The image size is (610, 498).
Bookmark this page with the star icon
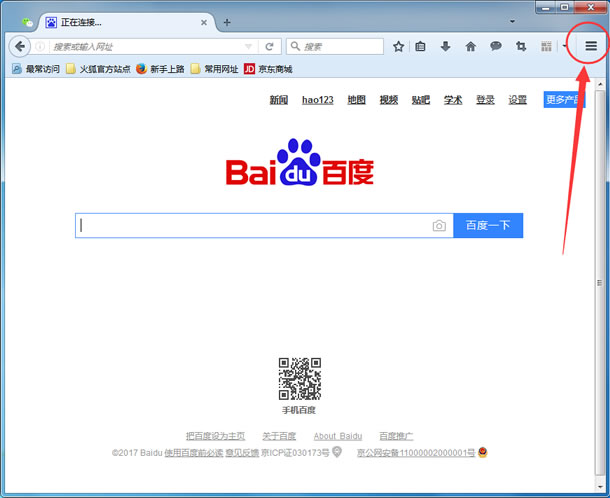click(x=398, y=47)
